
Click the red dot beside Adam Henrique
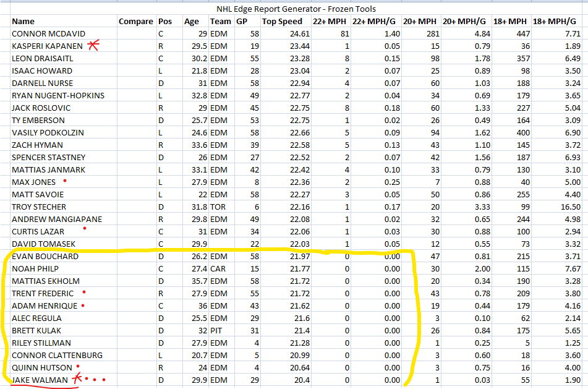82,305
